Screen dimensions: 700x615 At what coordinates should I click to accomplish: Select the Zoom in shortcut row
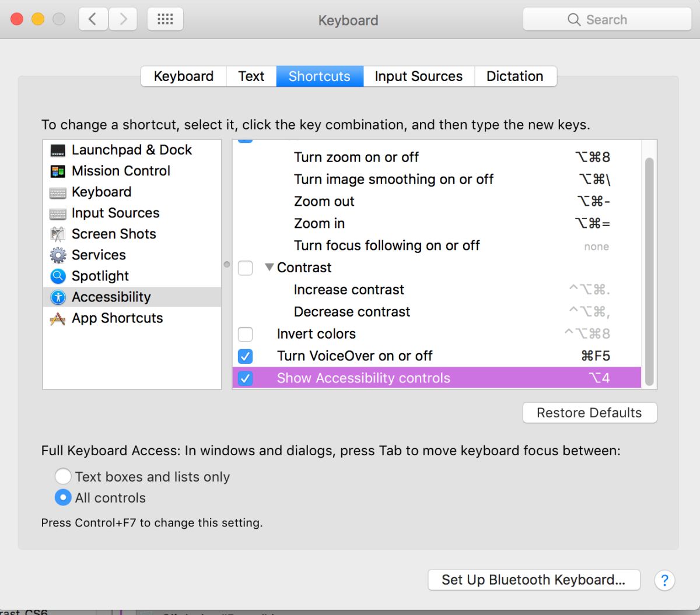437,224
